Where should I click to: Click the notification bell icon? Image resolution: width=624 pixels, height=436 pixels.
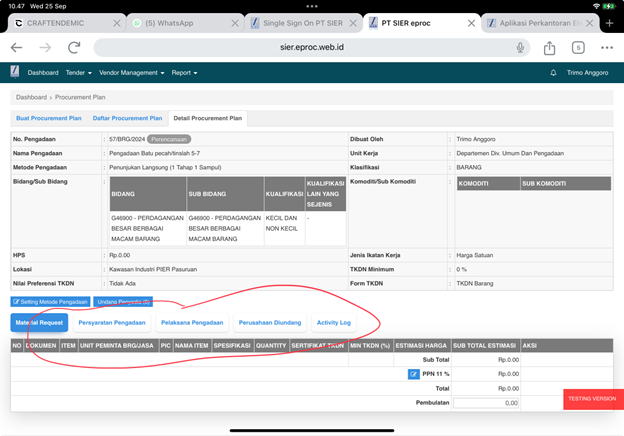point(554,73)
